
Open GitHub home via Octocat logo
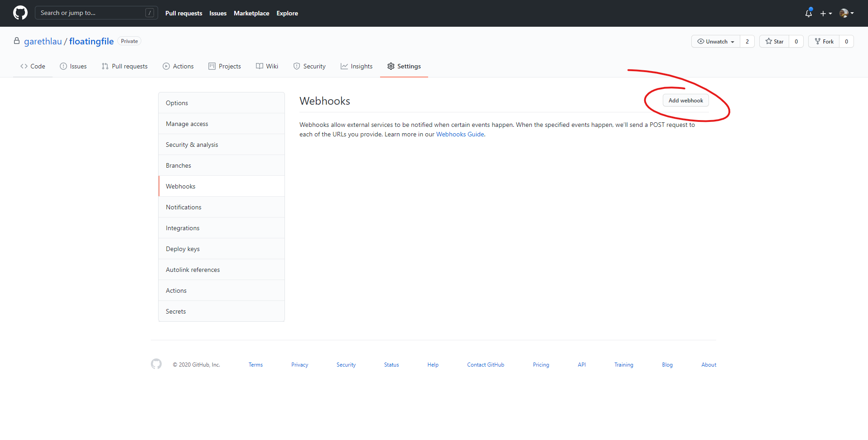point(19,13)
